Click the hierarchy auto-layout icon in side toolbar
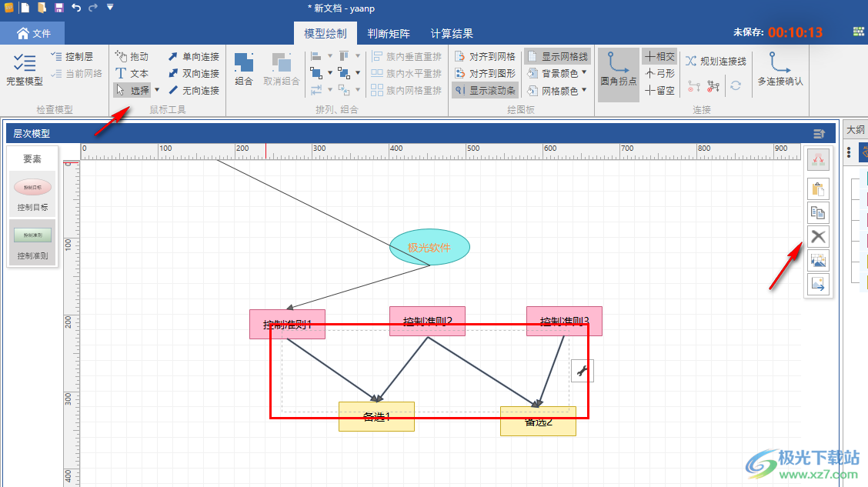Viewport: 868px width, 487px height. pyautogui.click(x=818, y=161)
